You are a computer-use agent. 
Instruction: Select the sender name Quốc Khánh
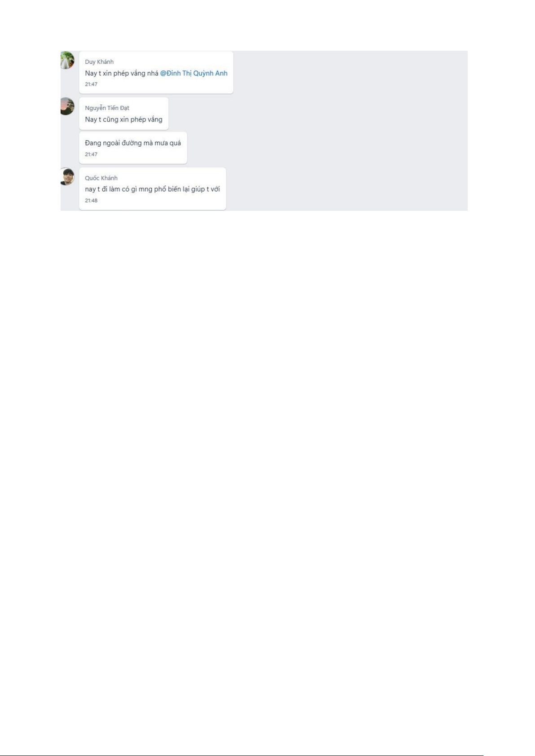(x=101, y=178)
